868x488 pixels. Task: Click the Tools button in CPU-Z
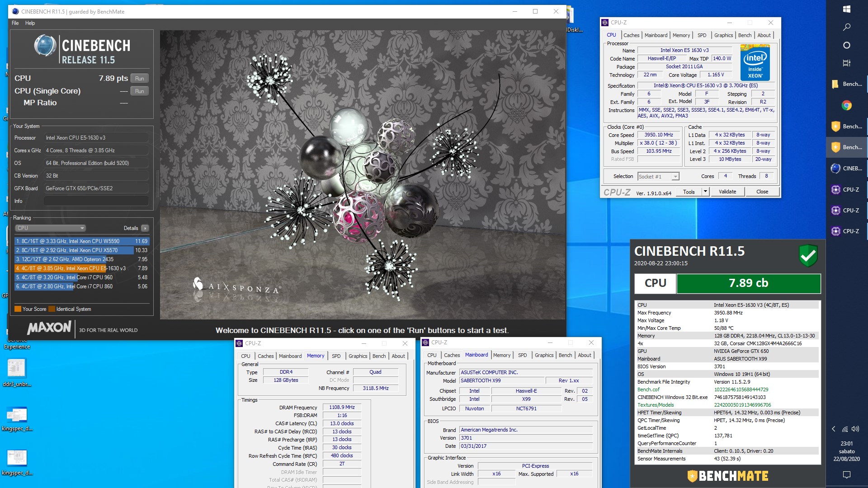[689, 192]
